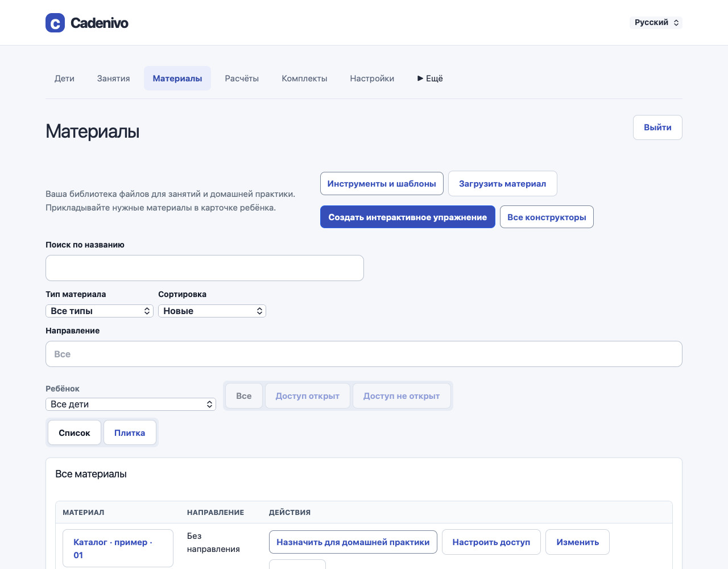Open the Каталог · пример · 01 material
The height and width of the screenshot is (569, 728).
click(118, 549)
